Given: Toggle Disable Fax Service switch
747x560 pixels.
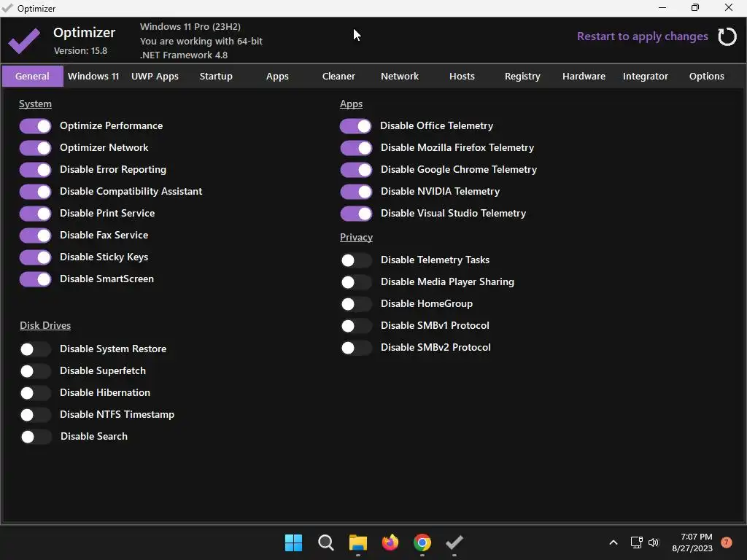Looking at the screenshot, I should pyautogui.click(x=35, y=236).
